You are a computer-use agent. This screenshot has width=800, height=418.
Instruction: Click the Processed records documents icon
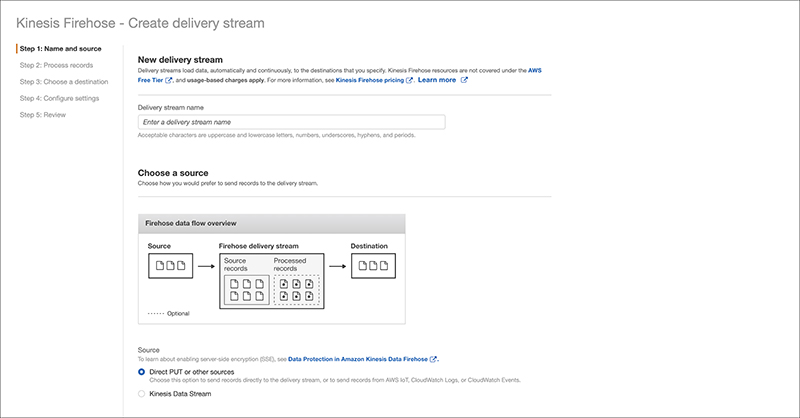pyautogui.click(x=297, y=289)
